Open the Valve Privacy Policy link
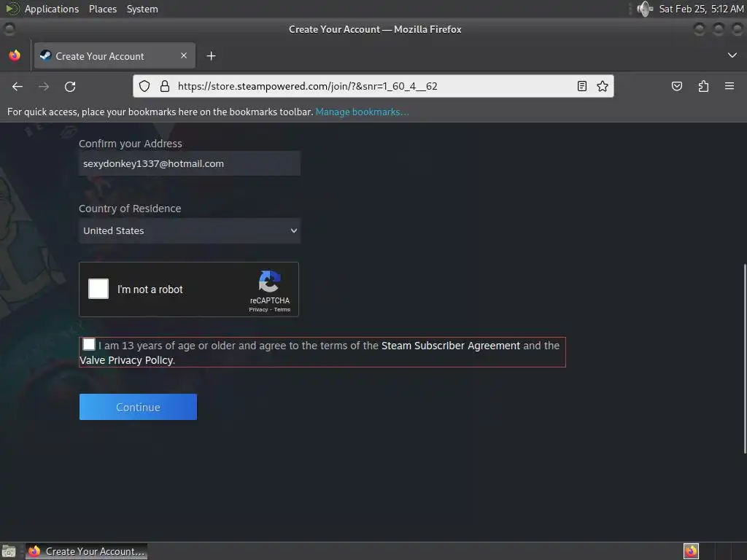Image resolution: width=747 pixels, height=560 pixels. point(126,360)
